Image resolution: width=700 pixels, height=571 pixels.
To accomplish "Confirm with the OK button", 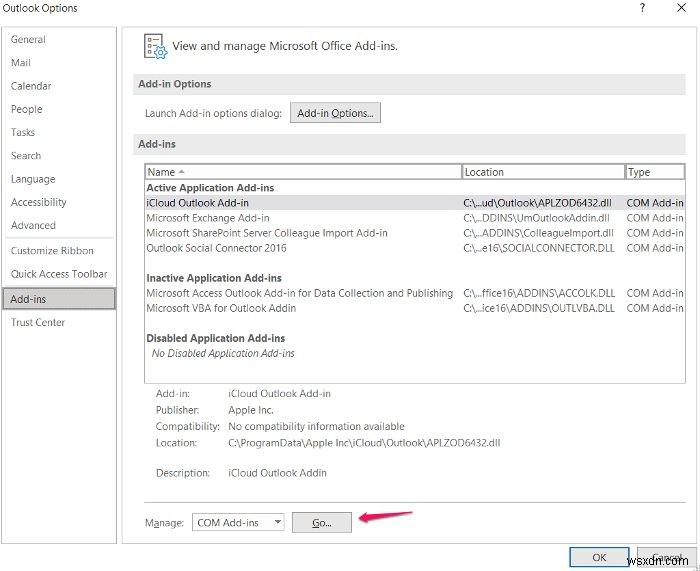I will tap(599, 557).
